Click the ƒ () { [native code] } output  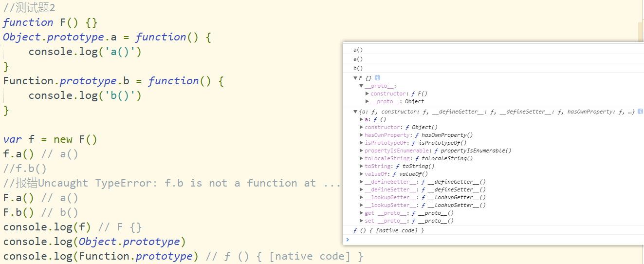click(388, 230)
